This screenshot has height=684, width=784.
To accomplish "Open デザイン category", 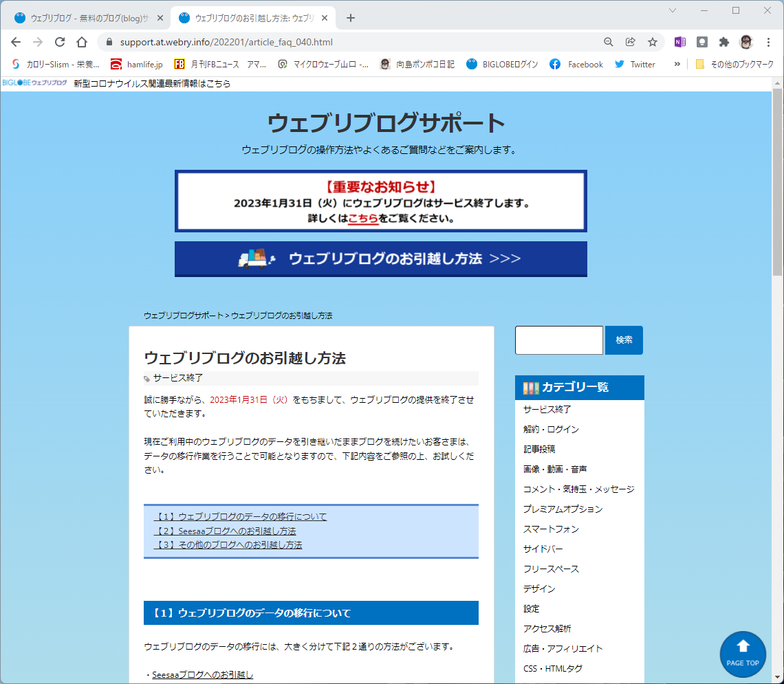I will pos(539,588).
